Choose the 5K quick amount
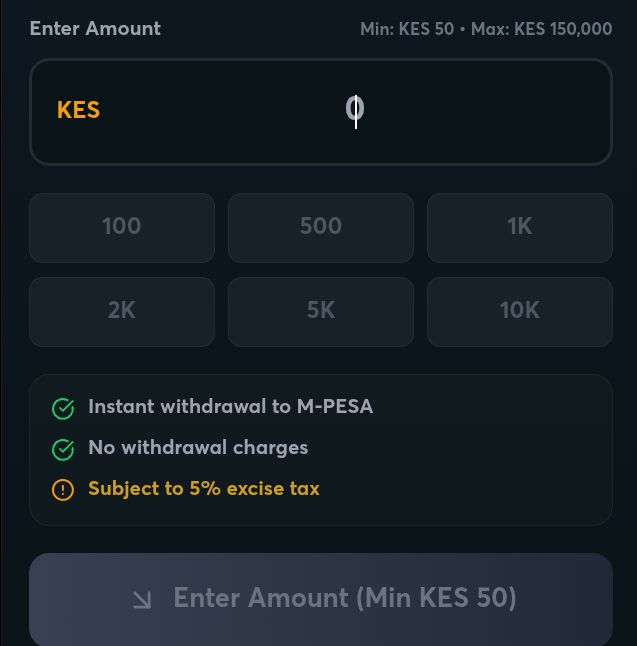 [x=320, y=311]
